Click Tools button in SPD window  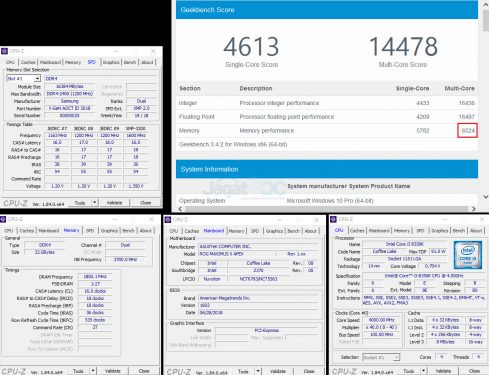click(x=80, y=203)
